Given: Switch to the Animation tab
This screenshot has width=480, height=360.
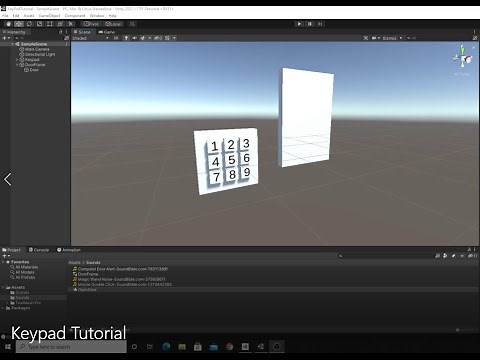Looking at the screenshot, I should pyautogui.click(x=69, y=250).
